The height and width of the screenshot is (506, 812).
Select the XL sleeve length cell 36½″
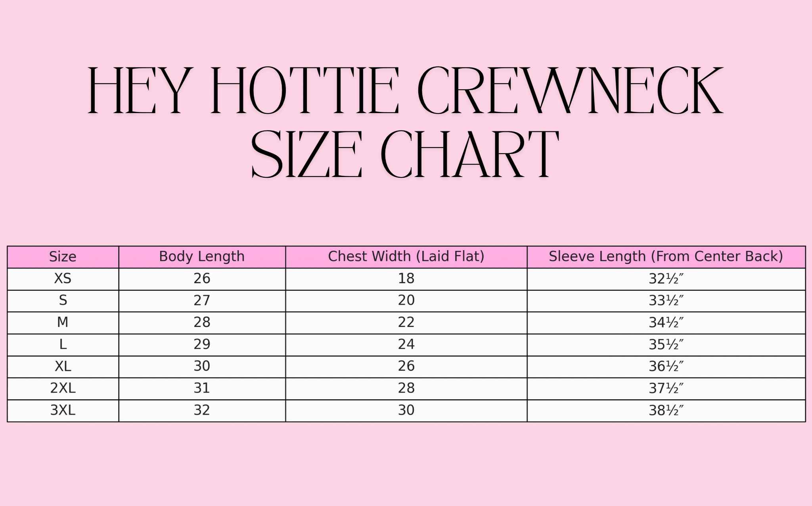[666, 366]
